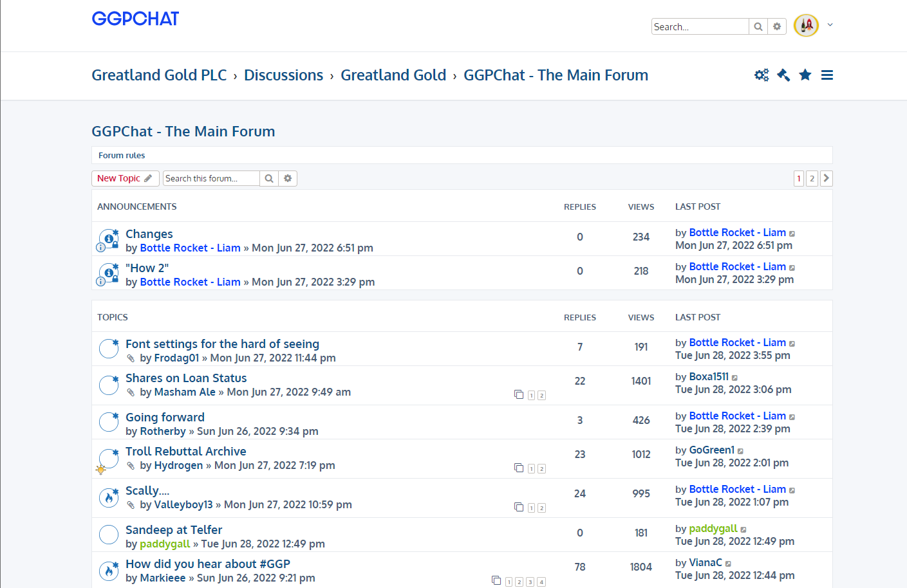Open the Going forward topic
This screenshot has width=907, height=588.
[165, 418]
